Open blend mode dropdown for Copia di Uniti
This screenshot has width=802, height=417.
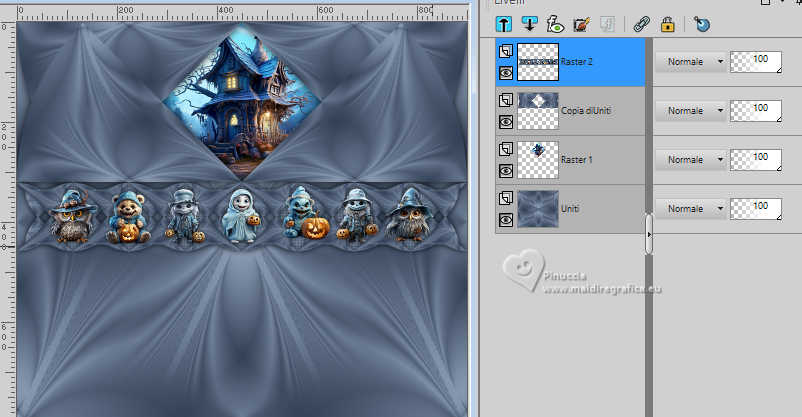click(691, 111)
